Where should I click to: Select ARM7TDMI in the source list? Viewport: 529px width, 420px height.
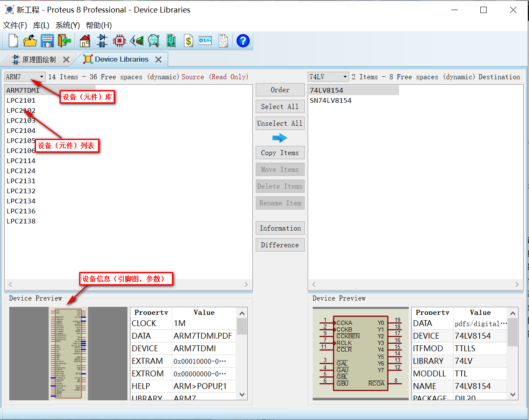(x=50, y=90)
